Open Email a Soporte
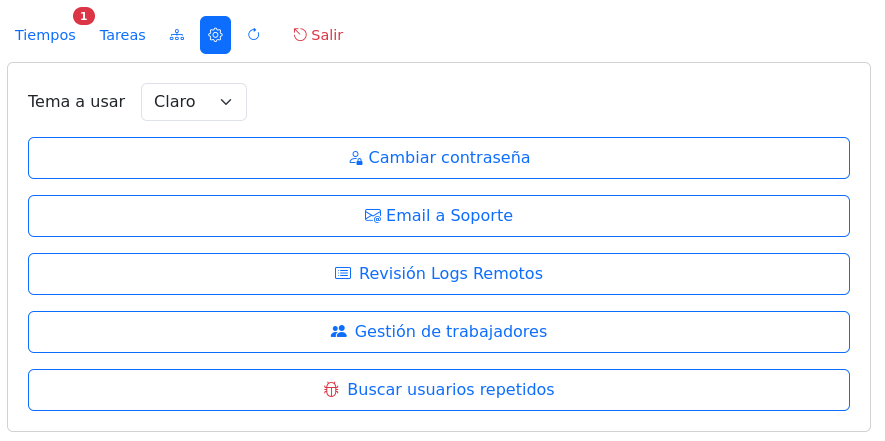Viewport: 885px width, 441px height. [x=439, y=216]
